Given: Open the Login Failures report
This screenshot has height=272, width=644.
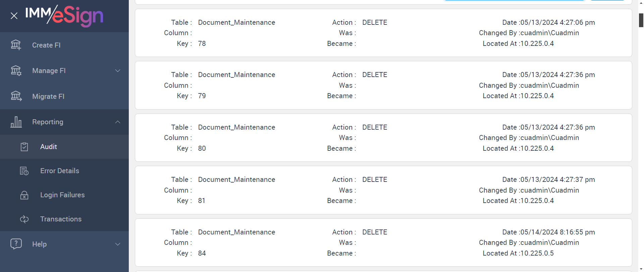Looking at the screenshot, I should click(62, 195).
